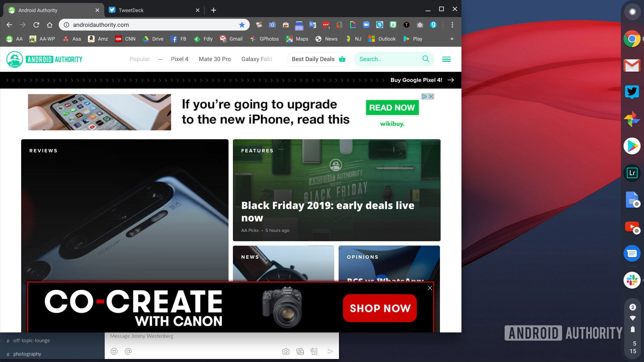
Task: Open the Maps bookmark
Action: [x=297, y=39]
